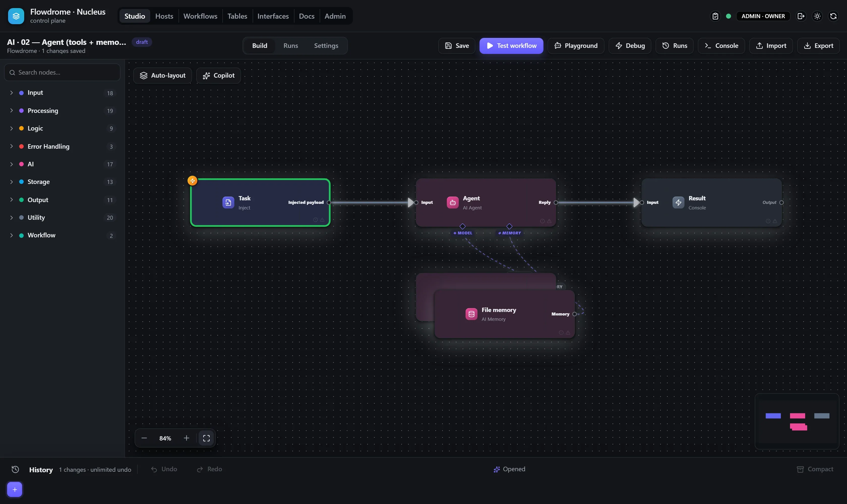Click the orange trigger badge on Task node
The width and height of the screenshot is (847, 504).
coord(192,181)
